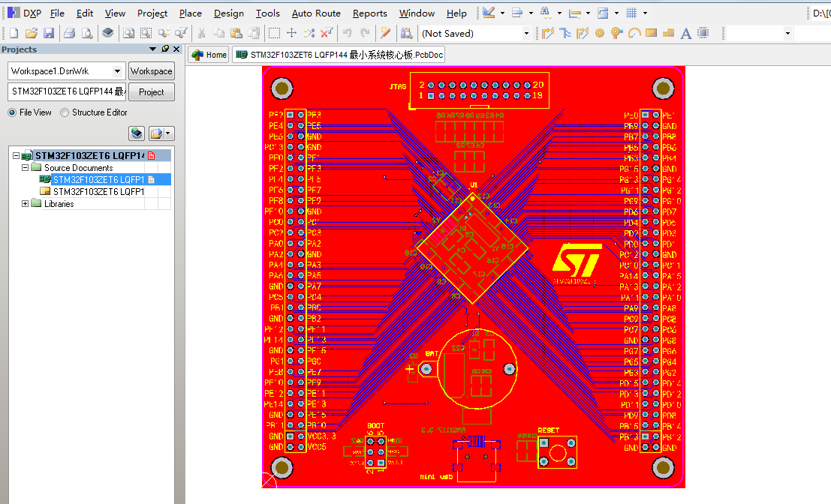Viewport: 831px width, 504px height.
Task: Expand the Libraries folder
Action: pyautogui.click(x=25, y=203)
